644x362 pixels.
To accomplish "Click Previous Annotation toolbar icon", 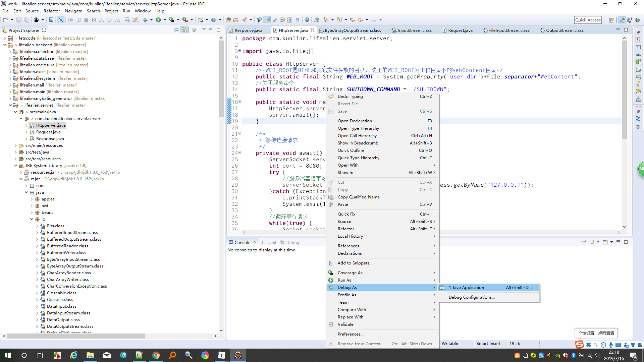I will (x=339, y=20).
